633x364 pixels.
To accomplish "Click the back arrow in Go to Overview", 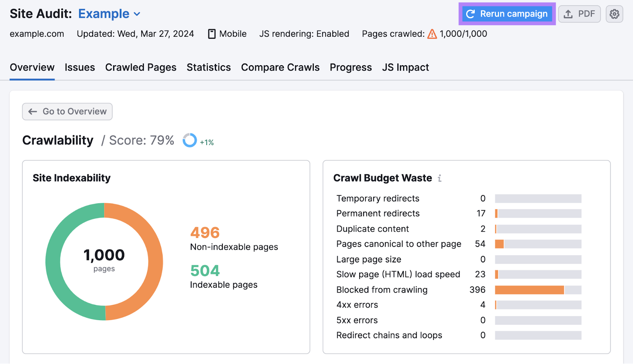I will 33,111.
